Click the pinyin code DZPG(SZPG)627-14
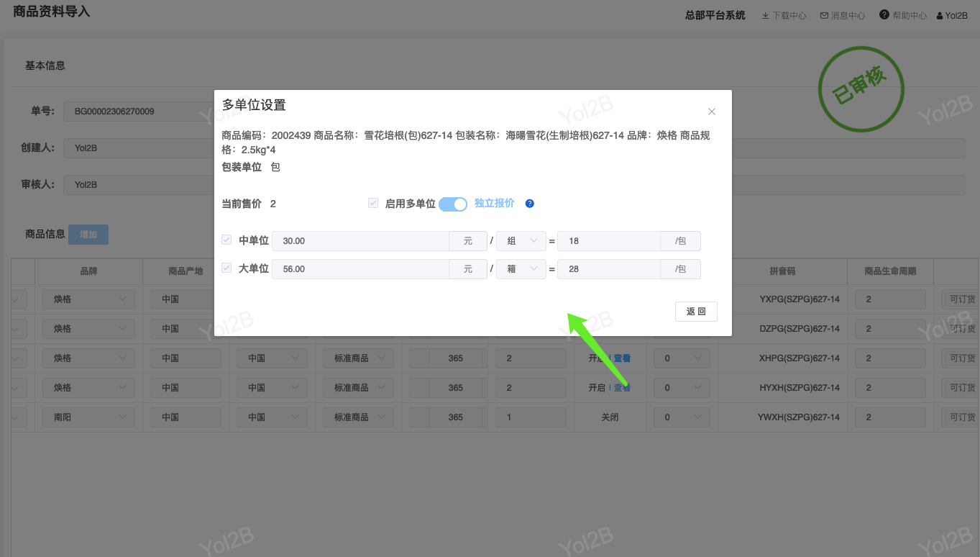This screenshot has width=980, height=557. [x=800, y=329]
